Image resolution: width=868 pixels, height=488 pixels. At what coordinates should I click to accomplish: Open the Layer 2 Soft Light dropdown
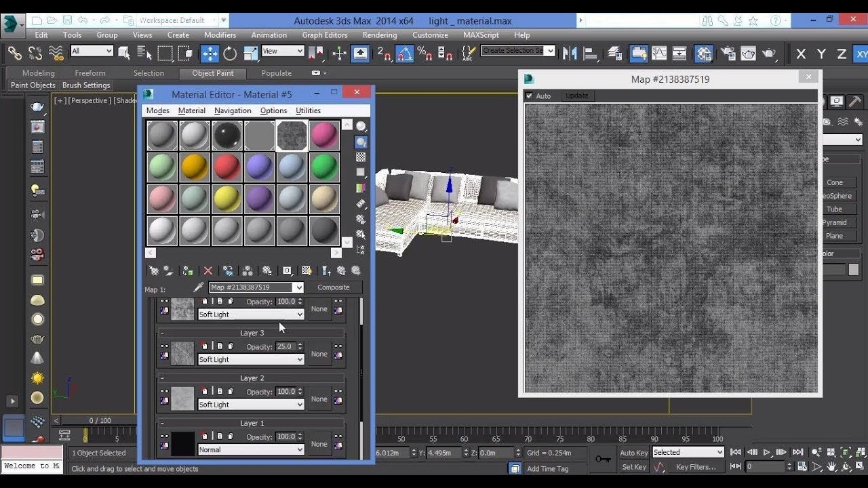click(x=251, y=405)
